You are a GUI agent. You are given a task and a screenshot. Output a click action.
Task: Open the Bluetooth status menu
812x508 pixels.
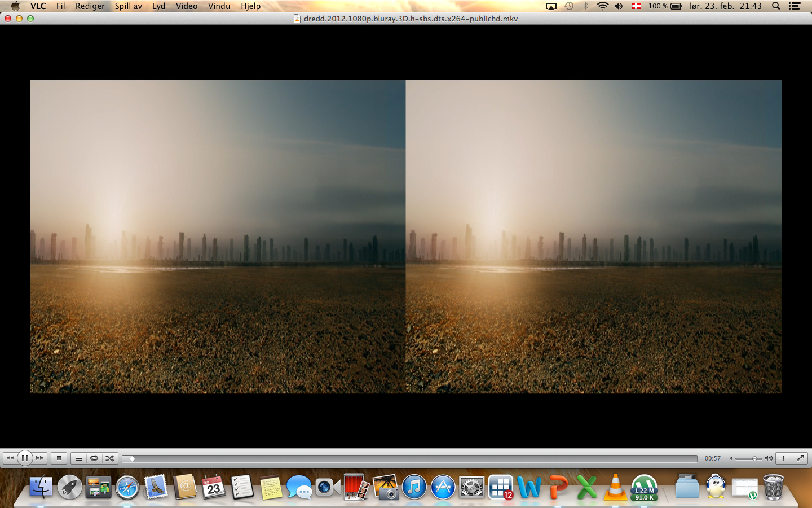[x=585, y=6]
